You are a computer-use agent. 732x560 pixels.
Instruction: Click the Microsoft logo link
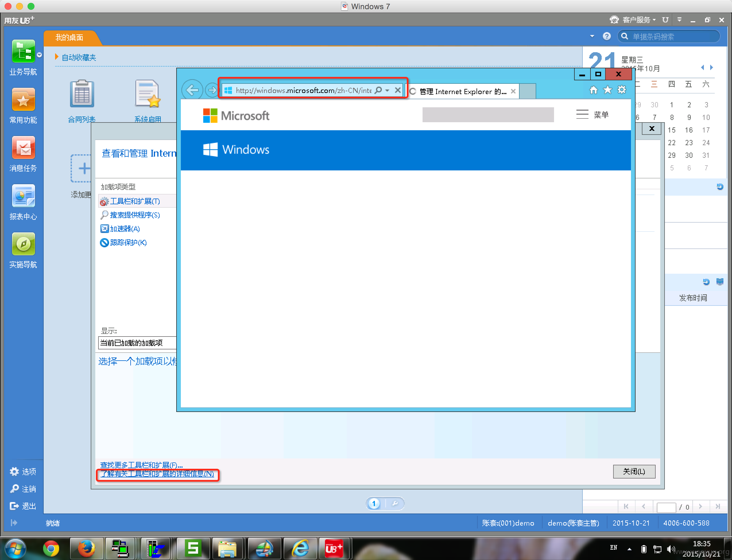236,116
